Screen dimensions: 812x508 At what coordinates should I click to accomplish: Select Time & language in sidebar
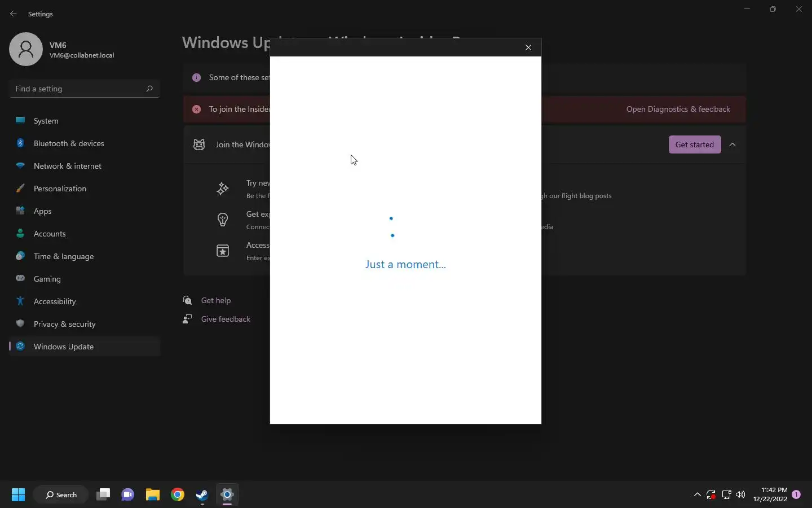pos(85,256)
